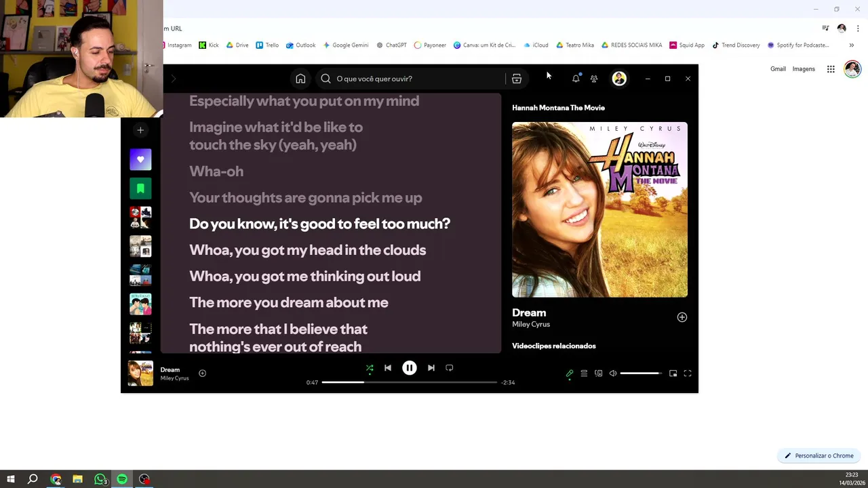Open Gmail link on Google page
The width and height of the screenshot is (868, 488).
[x=778, y=69]
